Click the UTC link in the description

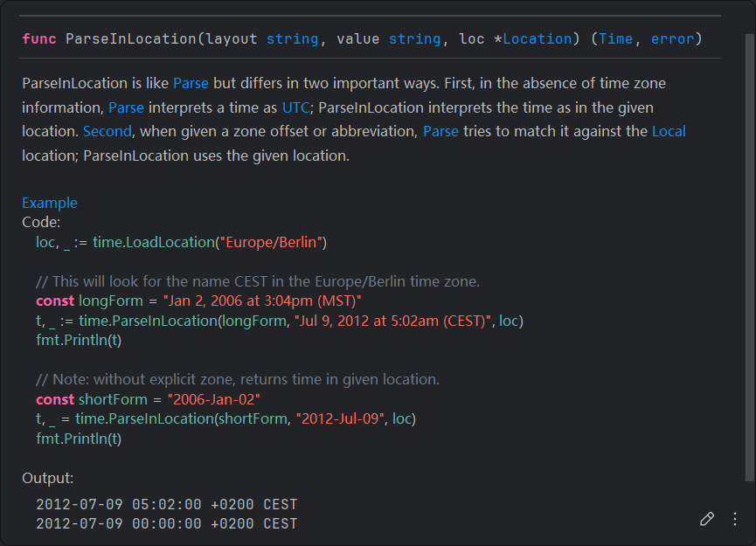tap(295, 107)
